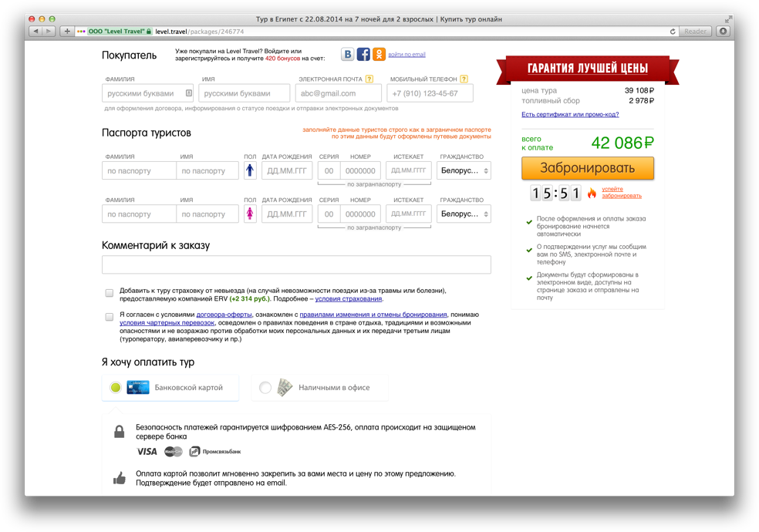Focus first tourist passport expiry date field

409,170
